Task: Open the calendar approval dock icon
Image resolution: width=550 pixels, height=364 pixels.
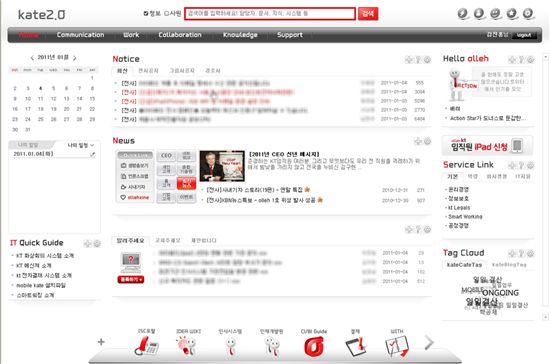Action: click(356, 346)
